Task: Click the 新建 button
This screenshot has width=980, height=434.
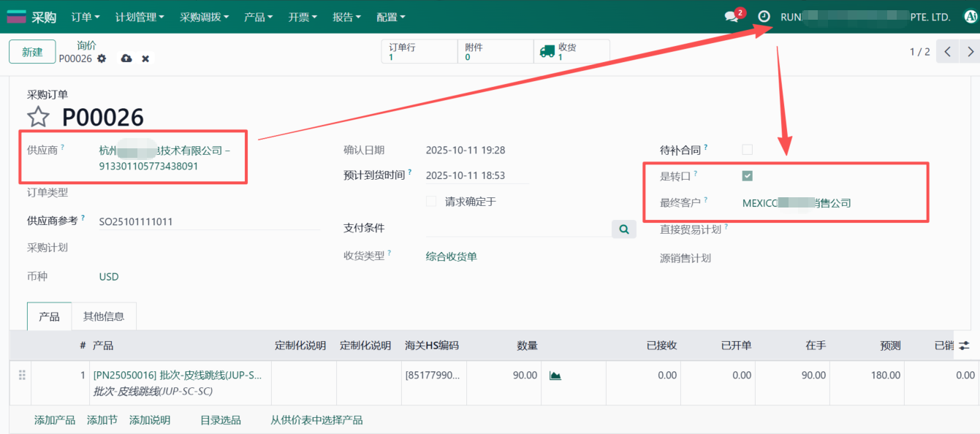Action: 31,51
